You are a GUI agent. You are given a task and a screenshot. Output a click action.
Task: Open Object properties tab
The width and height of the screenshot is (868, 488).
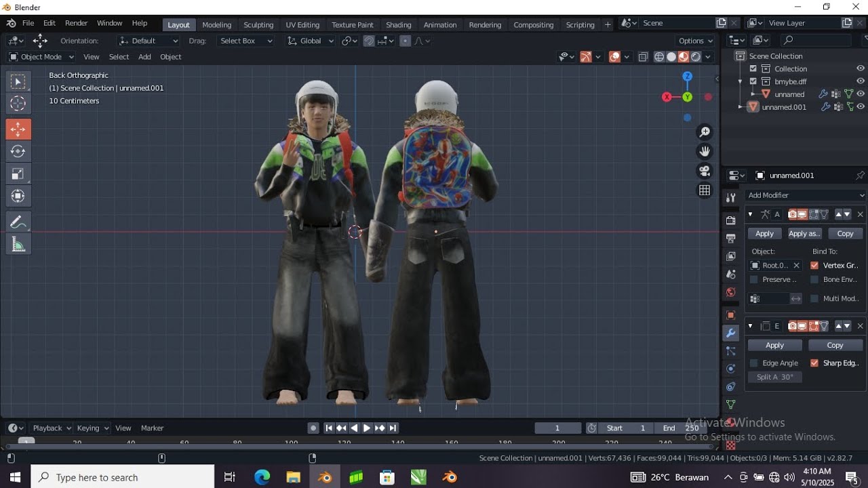(x=731, y=315)
